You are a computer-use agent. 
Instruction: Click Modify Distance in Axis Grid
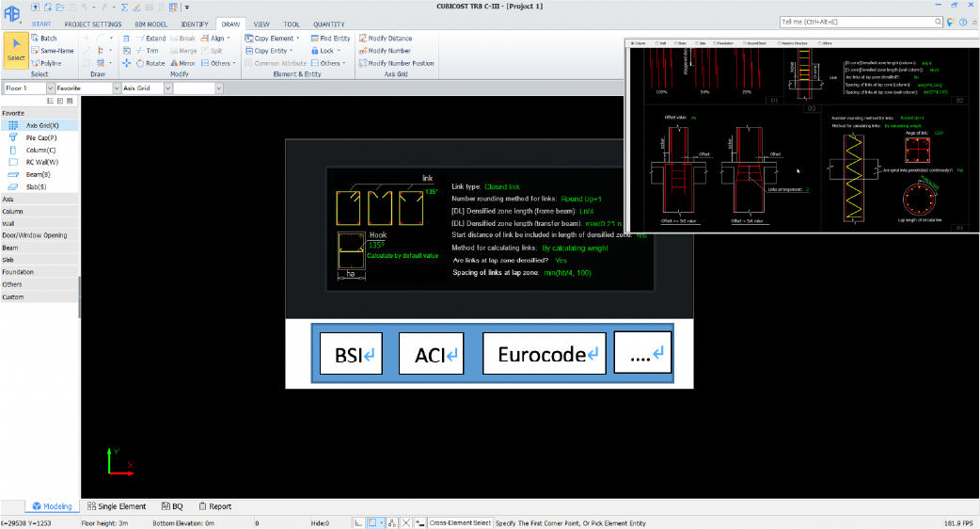pos(384,39)
